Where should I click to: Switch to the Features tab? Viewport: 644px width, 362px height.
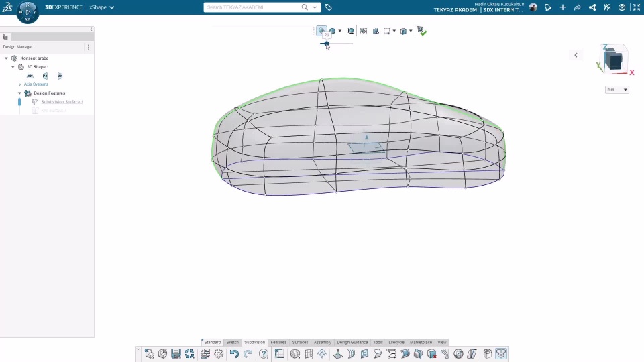(278, 342)
